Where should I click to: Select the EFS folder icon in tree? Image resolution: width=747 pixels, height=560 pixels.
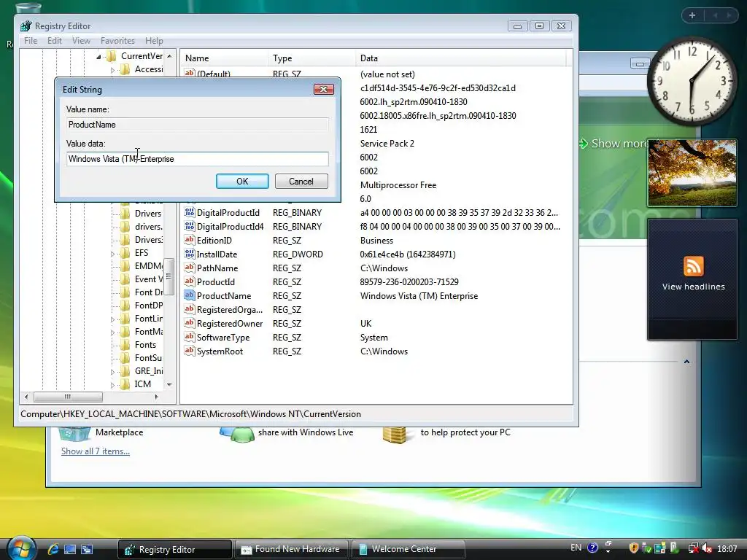[125, 253]
